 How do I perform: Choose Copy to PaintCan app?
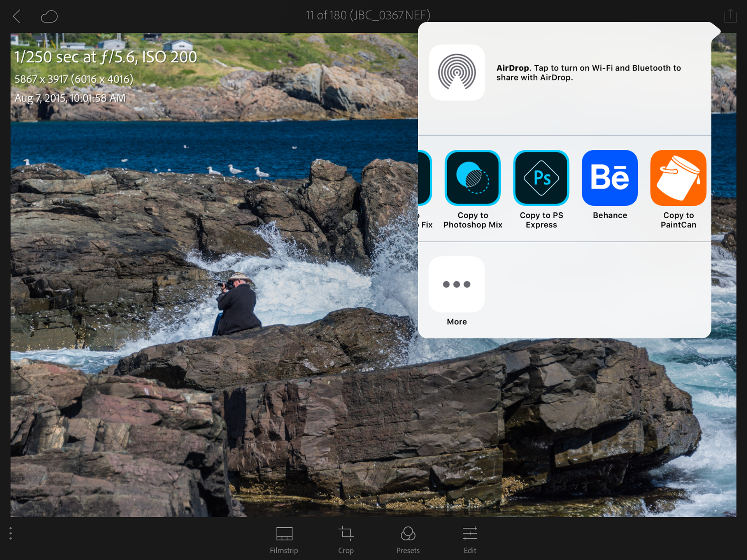click(678, 178)
